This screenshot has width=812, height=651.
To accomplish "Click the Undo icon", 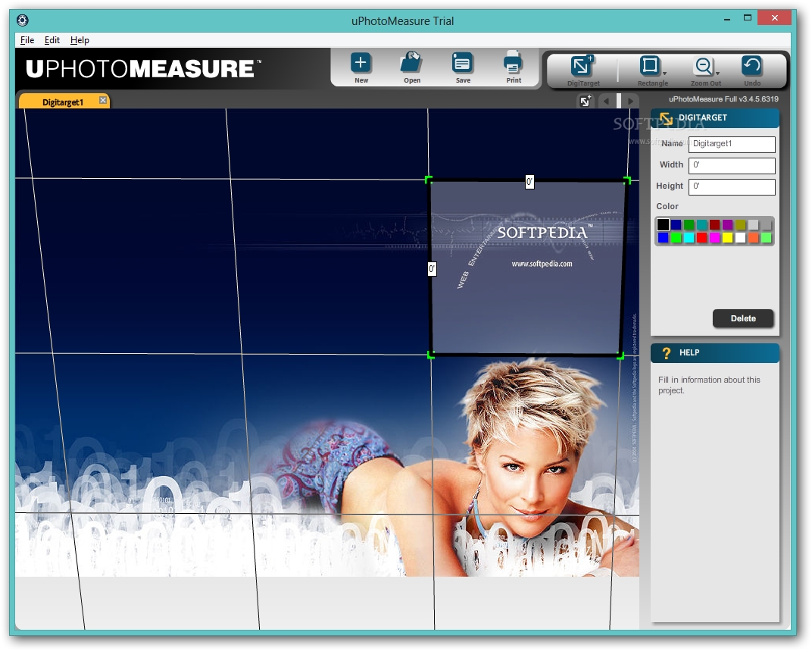I will [751, 66].
